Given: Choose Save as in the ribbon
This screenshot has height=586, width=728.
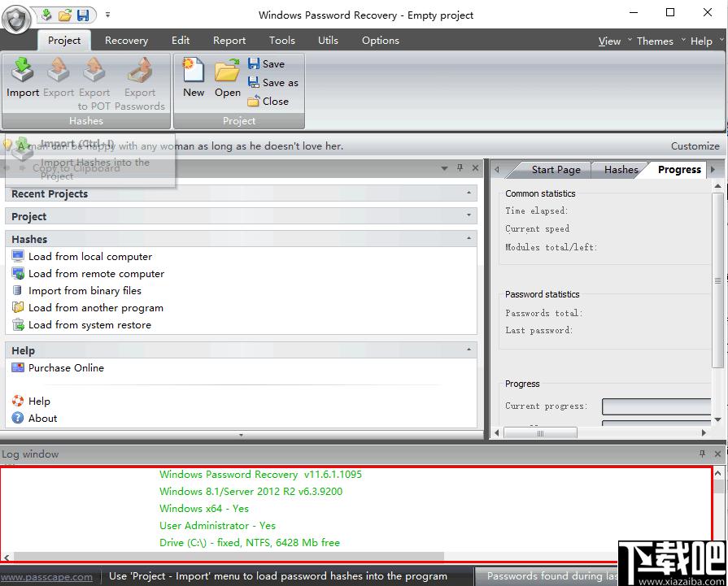Looking at the screenshot, I should click(273, 83).
